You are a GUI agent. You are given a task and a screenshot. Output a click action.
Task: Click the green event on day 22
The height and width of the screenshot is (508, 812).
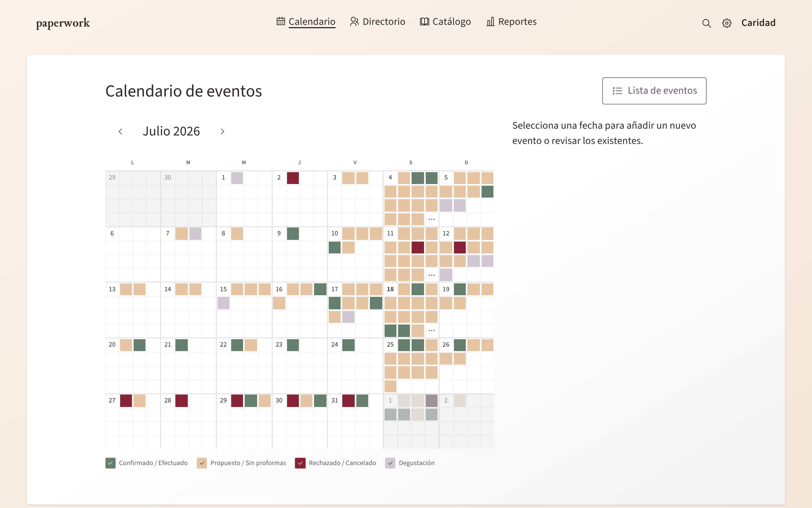237,345
